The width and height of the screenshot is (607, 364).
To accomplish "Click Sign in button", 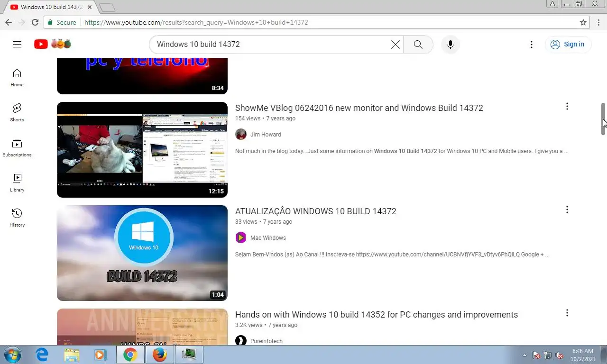I will (568, 44).
